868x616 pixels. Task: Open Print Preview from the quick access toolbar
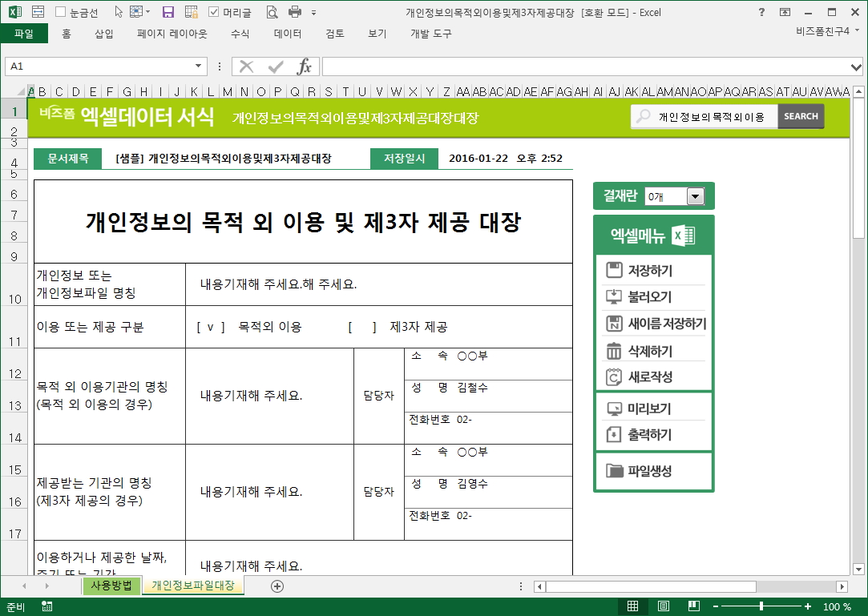272,12
